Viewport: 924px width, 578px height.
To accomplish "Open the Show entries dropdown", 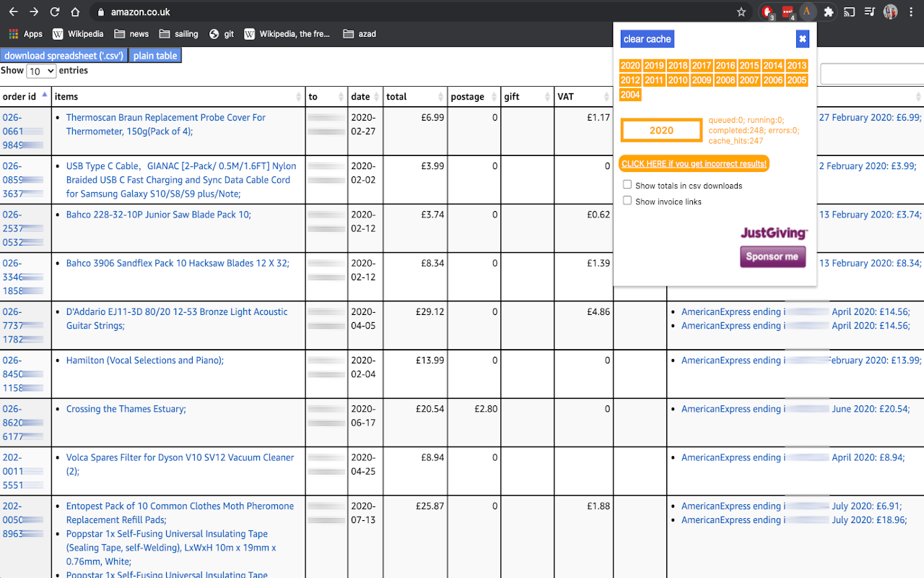I will tap(41, 71).
